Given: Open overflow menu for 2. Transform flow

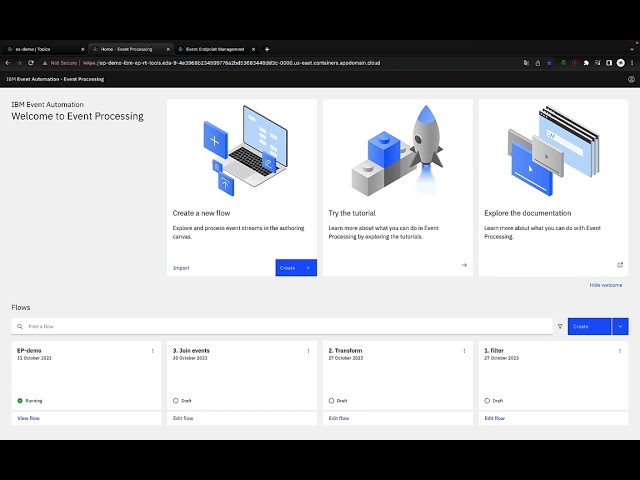Looking at the screenshot, I should 464,351.
